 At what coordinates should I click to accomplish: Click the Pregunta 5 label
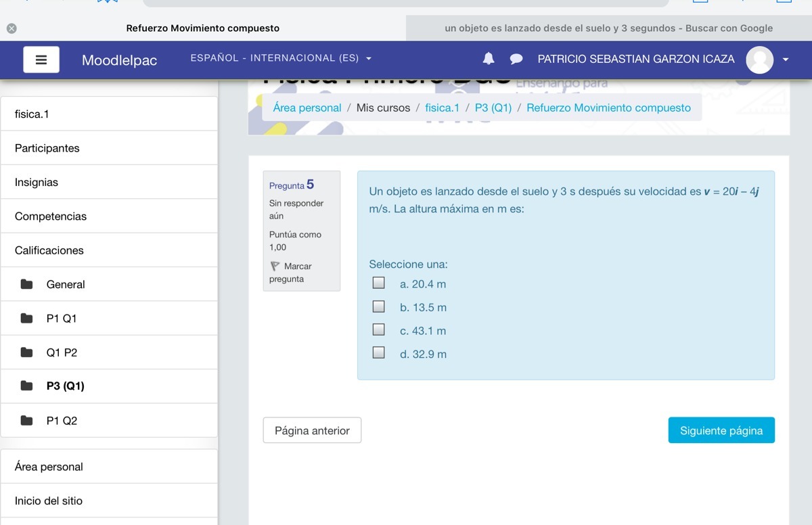click(292, 185)
